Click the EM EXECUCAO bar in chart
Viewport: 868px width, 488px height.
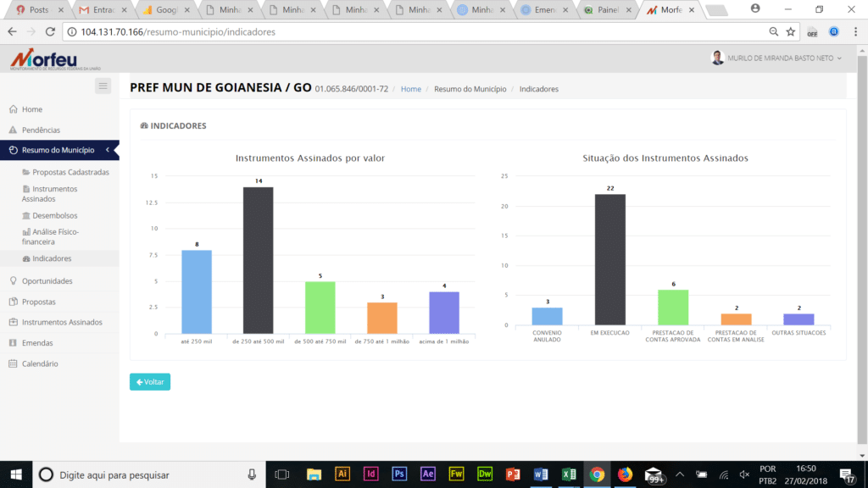[x=609, y=259]
